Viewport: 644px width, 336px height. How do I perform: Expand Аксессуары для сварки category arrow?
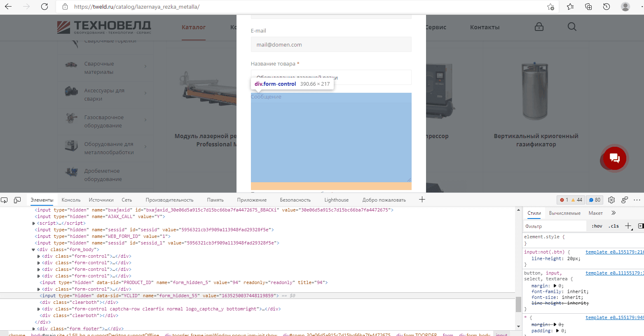[x=145, y=93]
